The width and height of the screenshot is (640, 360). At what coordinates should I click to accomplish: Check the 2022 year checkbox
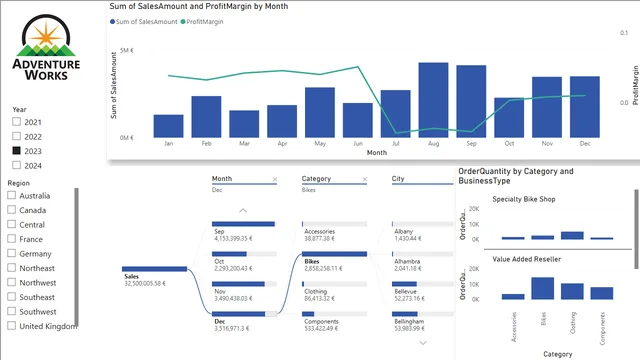16,136
